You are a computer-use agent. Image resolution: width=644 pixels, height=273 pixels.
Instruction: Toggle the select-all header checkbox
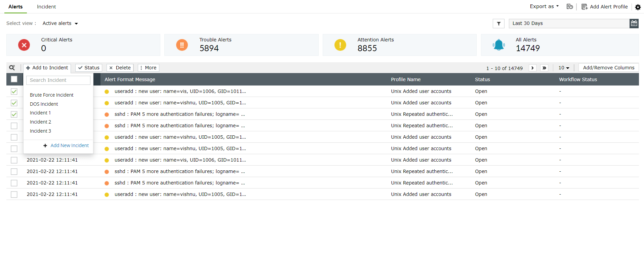tap(14, 79)
